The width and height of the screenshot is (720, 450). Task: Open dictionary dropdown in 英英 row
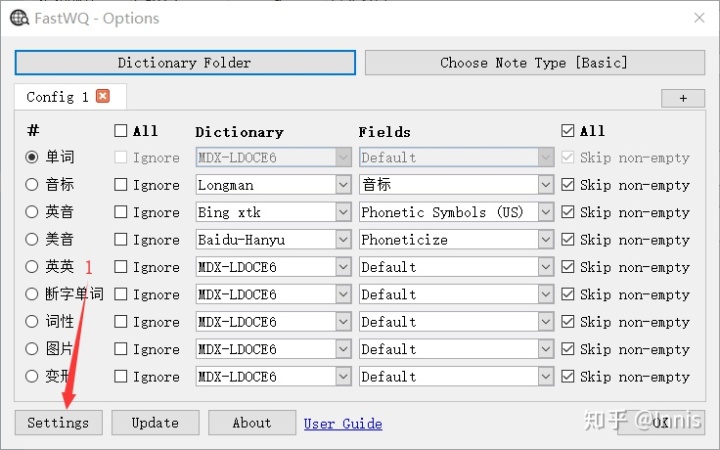pyautogui.click(x=274, y=267)
